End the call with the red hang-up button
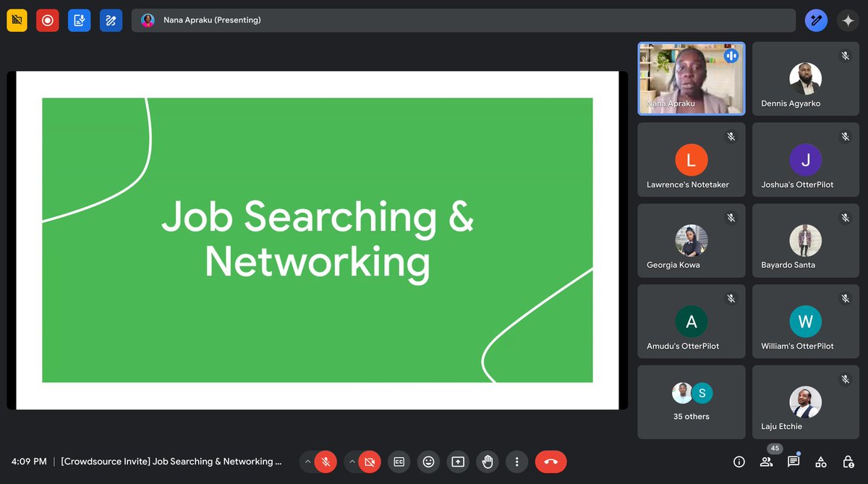Screen dimensions: 868x484 click(550, 461)
